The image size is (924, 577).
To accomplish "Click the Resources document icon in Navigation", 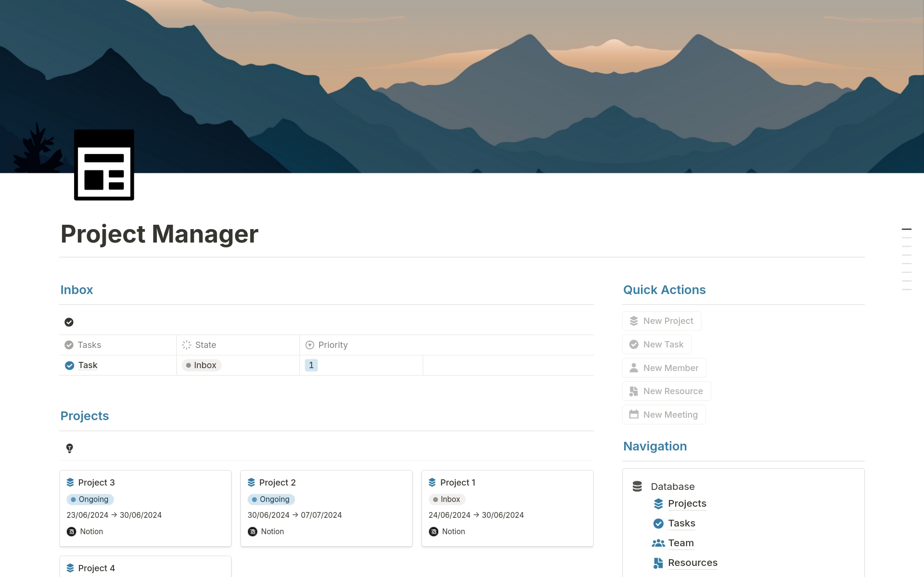I will (x=658, y=563).
